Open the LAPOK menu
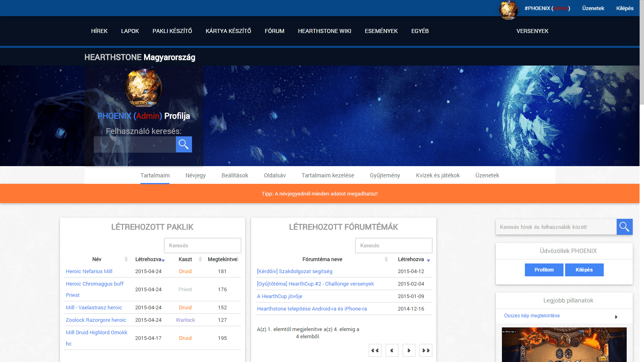Image resolution: width=644 pixels, height=362 pixels. [x=130, y=31]
